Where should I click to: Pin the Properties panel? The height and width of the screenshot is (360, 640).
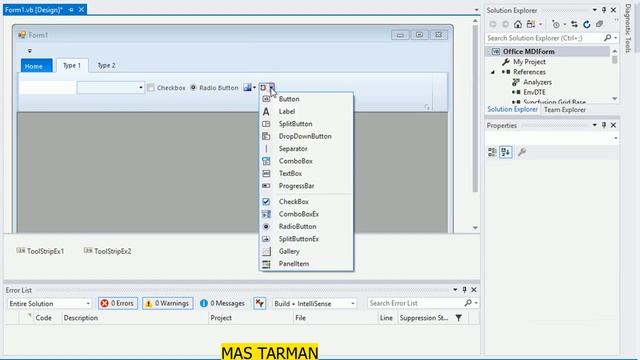tap(604, 125)
